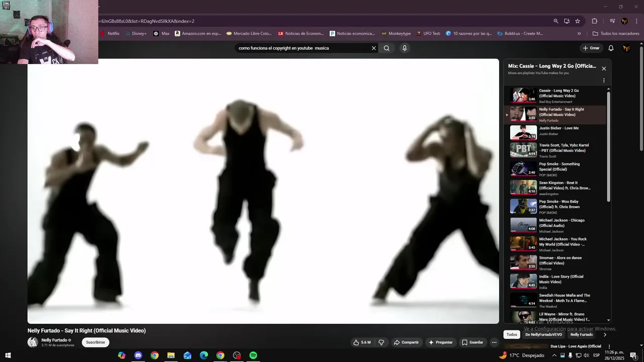
Task: Open Todos los marcadores folder
Action: click(616, 34)
